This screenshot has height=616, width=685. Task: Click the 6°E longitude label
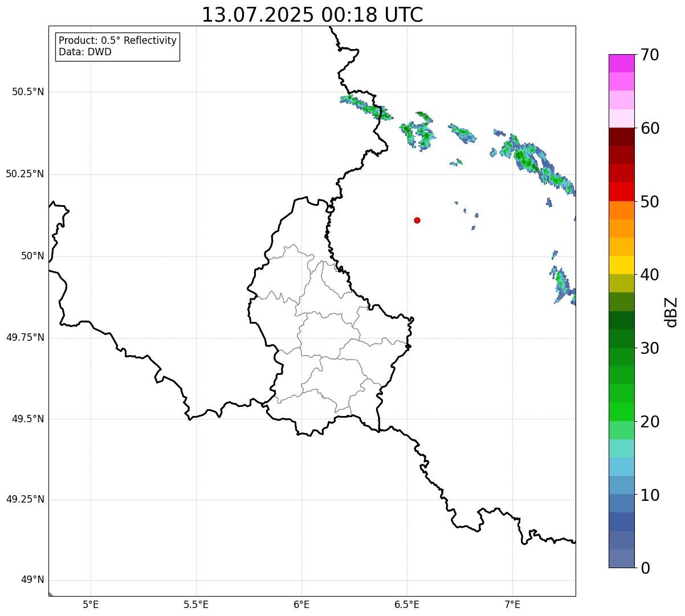[301, 605]
